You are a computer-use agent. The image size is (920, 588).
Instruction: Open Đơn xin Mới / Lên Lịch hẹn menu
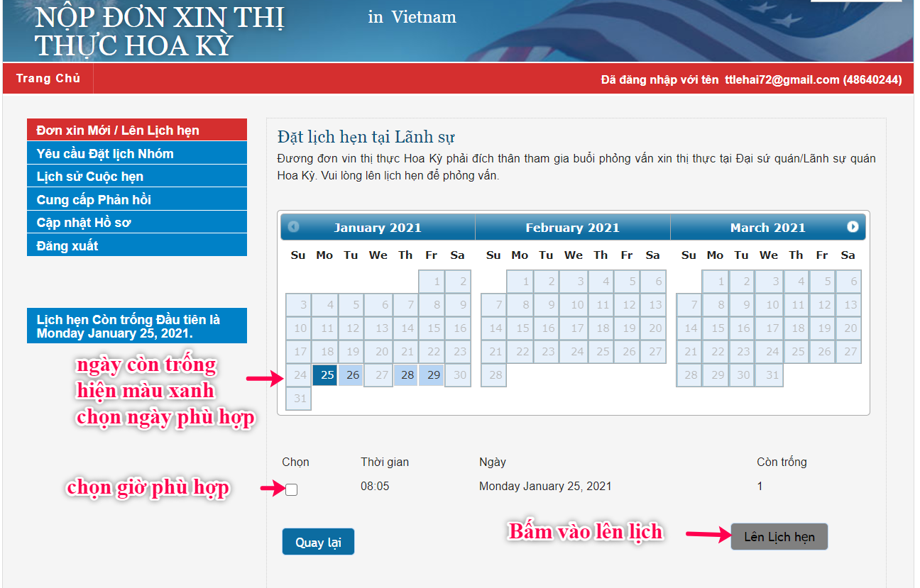(137, 131)
